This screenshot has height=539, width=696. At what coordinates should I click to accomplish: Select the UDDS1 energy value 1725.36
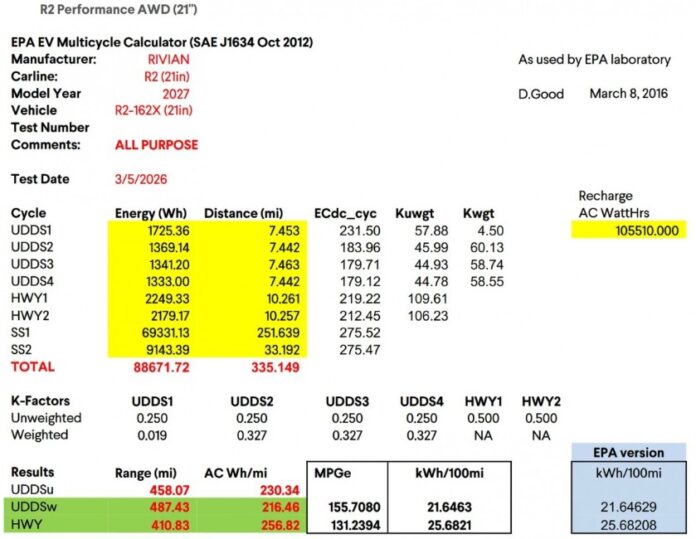[x=168, y=231]
